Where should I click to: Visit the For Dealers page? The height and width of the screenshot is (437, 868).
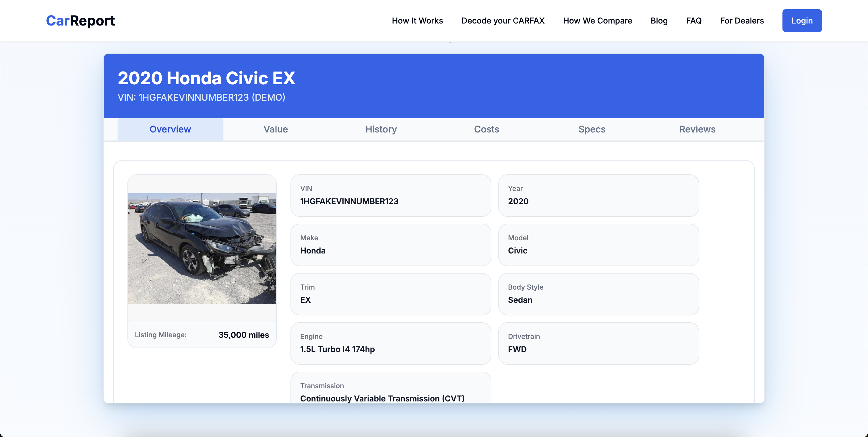coord(742,21)
